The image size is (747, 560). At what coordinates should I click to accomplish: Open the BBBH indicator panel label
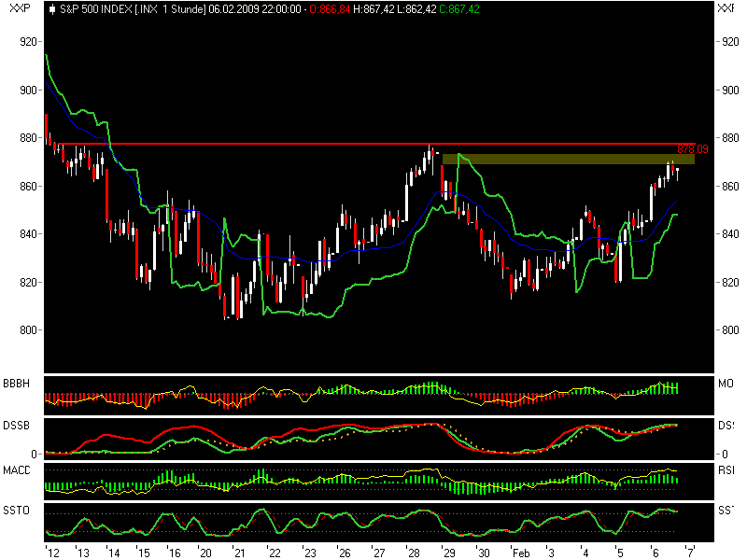click(16, 383)
